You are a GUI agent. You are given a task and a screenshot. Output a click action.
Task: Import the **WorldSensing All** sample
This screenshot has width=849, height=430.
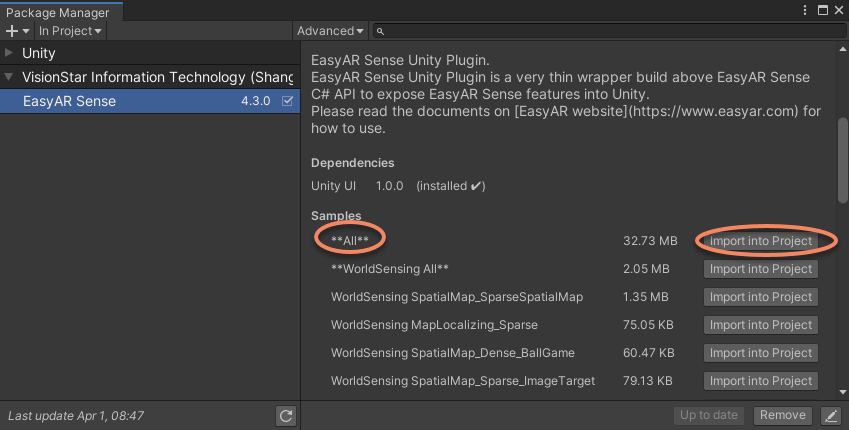pos(761,269)
